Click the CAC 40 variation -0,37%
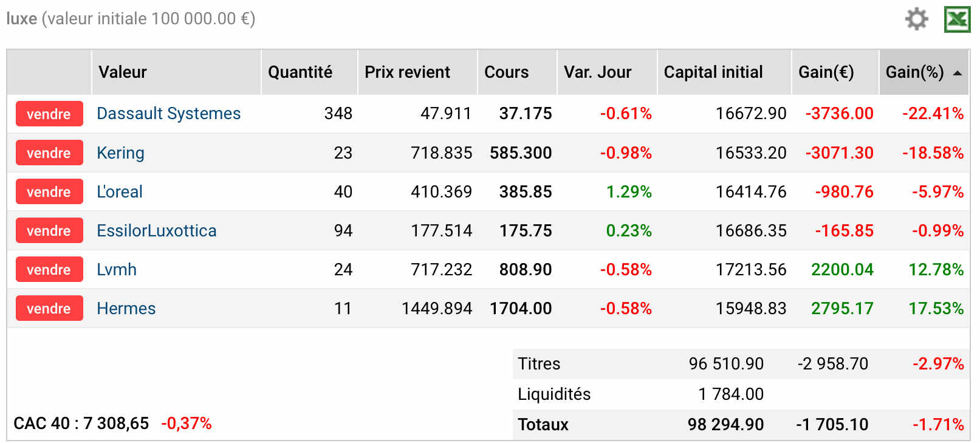980x443 pixels. (x=186, y=424)
